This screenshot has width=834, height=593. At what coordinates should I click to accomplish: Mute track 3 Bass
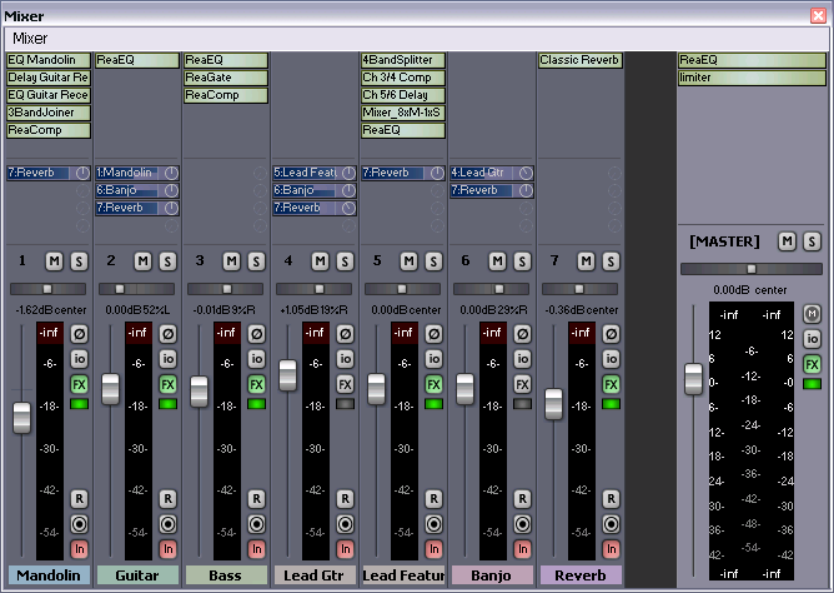click(x=231, y=261)
